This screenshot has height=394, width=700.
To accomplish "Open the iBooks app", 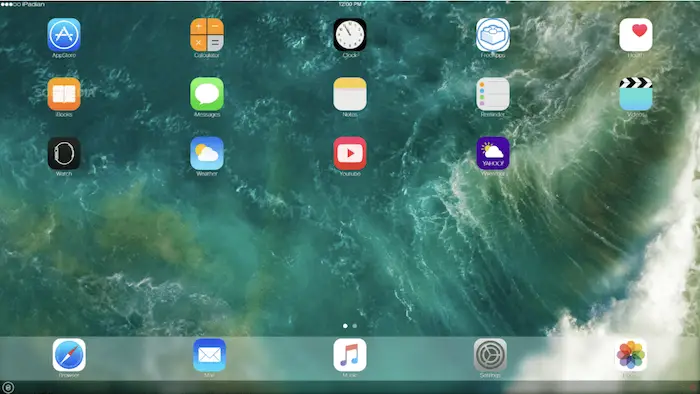I will 64,94.
